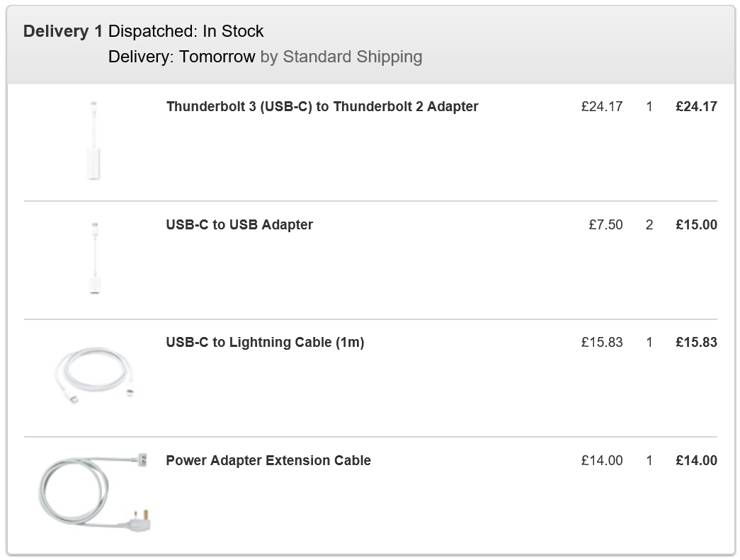The image size is (740, 560).
Task: Click the USB-C to USB Adapter image
Action: coord(94,258)
